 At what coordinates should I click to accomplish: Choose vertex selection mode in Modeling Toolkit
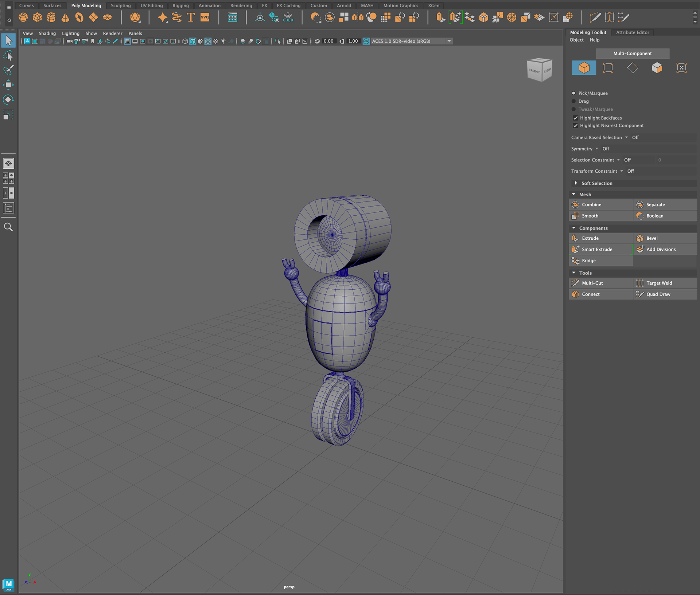pyautogui.click(x=608, y=68)
